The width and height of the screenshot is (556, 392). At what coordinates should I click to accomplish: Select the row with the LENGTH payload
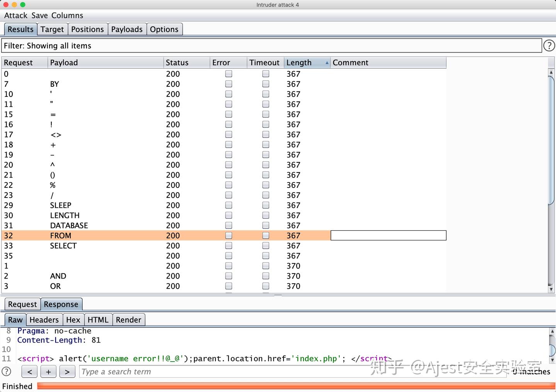[224, 215]
